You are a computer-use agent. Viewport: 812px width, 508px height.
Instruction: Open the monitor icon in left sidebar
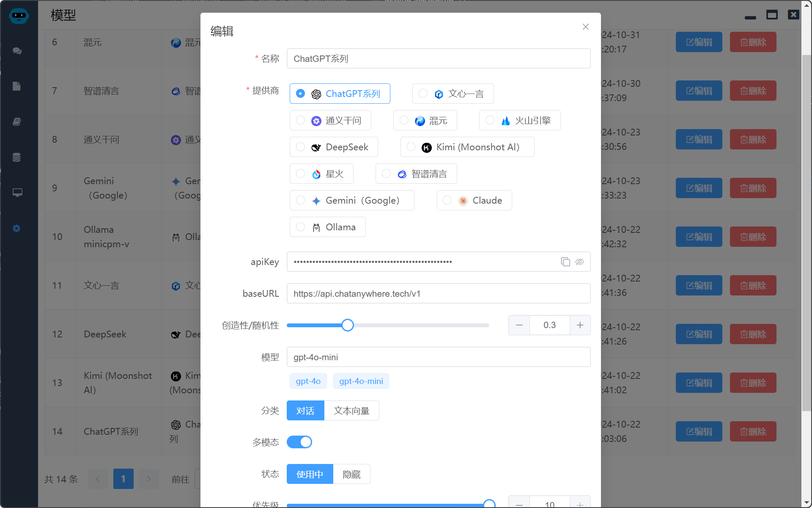pyautogui.click(x=17, y=193)
